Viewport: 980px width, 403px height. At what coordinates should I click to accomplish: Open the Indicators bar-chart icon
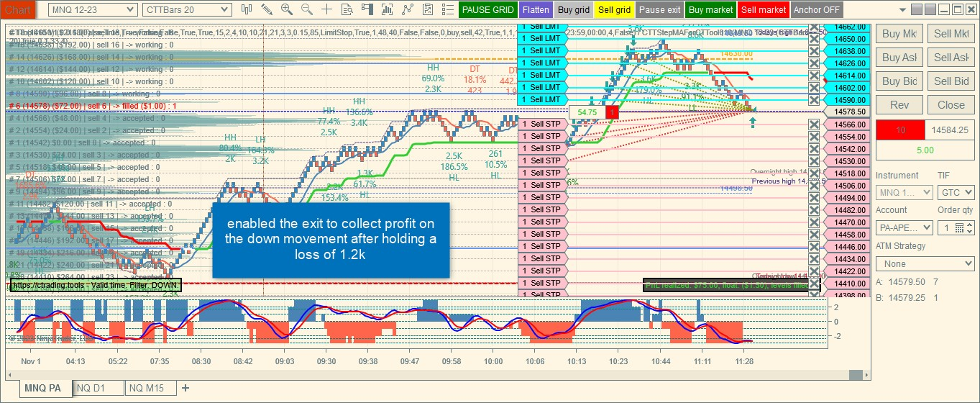388,9
